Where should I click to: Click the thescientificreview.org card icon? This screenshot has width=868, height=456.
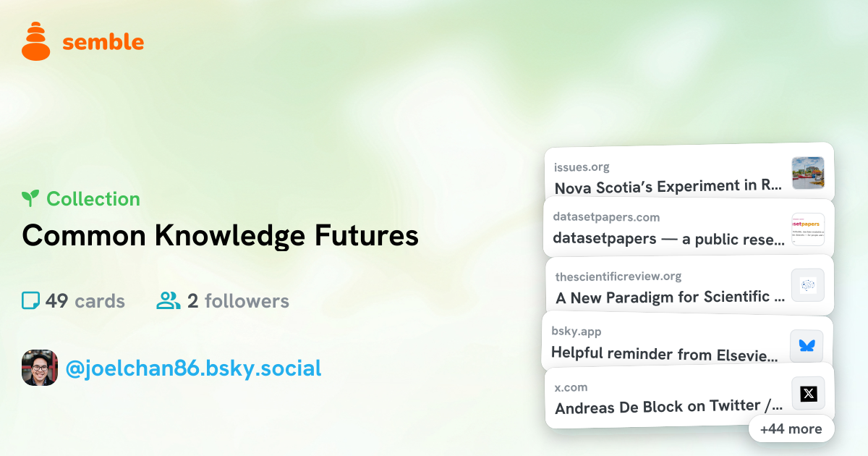(x=807, y=285)
